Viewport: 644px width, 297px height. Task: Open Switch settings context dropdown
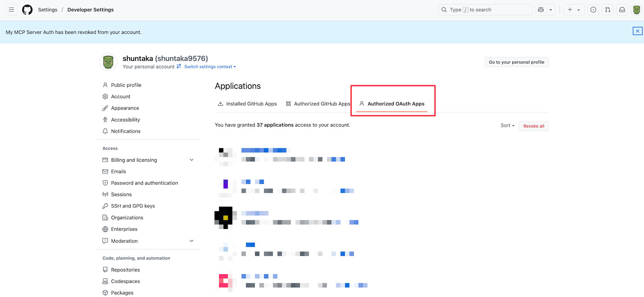click(x=210, y=67)
